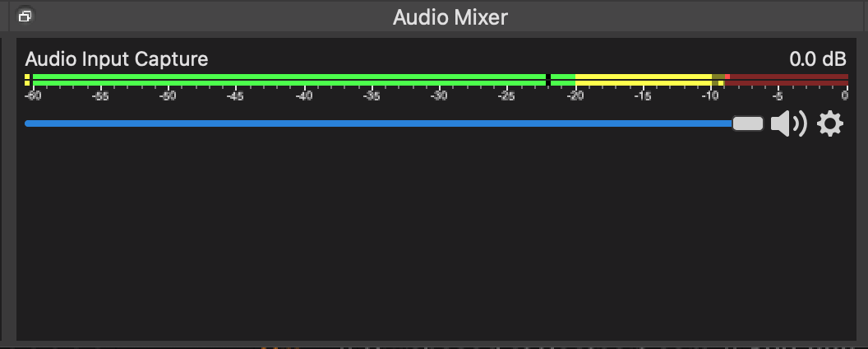Undock the Audio Mixer with float icon
The width and height of the screenshot is (868, 349).
(25, 16)
